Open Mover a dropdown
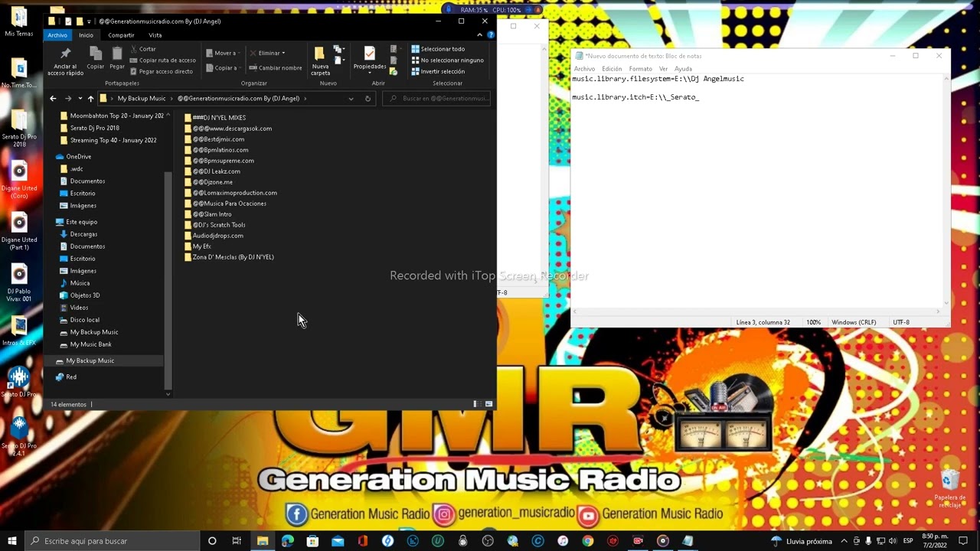The width and height of the screenshot is (980, 551). (x=223, y=53)
